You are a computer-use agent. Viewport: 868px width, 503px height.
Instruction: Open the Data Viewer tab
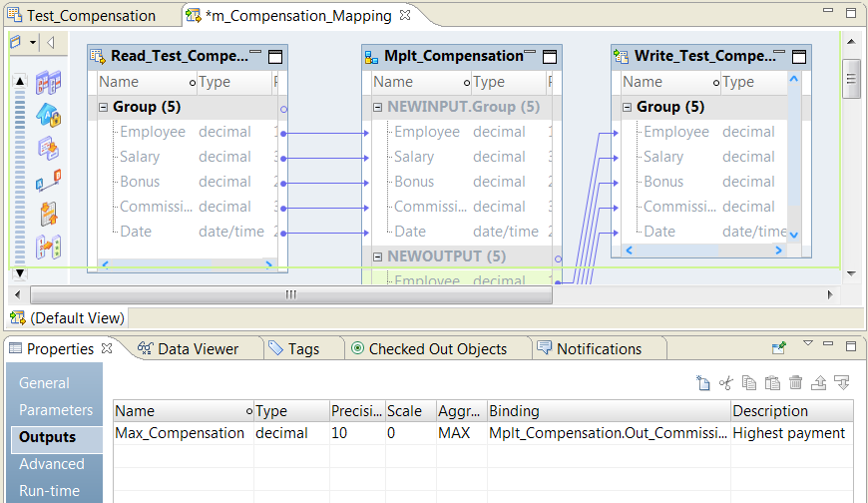pyautogui.click(x=198, y=348)
